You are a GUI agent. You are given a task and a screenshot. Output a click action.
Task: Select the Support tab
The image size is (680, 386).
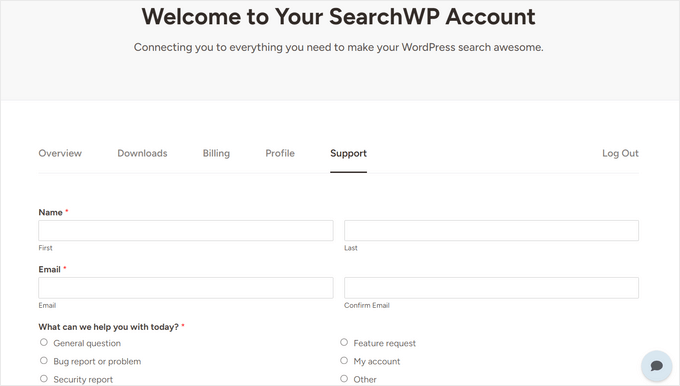coord(348,153)
